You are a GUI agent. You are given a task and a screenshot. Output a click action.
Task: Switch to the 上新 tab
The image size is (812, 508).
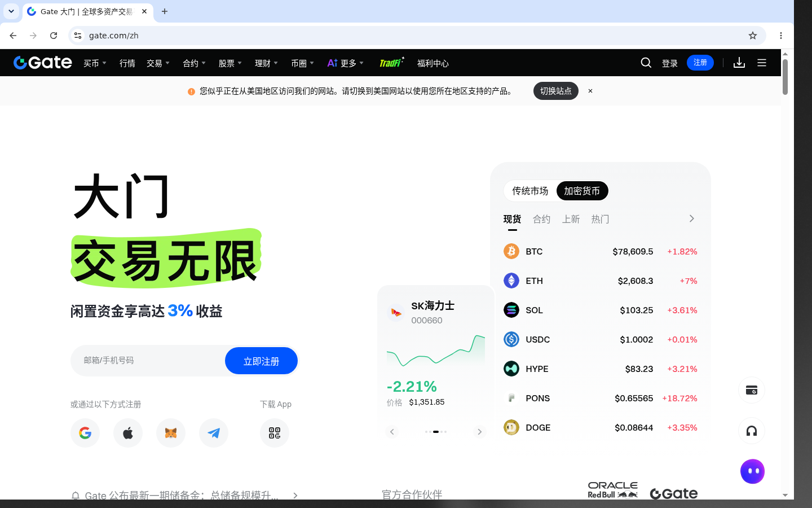click(571, 219)
